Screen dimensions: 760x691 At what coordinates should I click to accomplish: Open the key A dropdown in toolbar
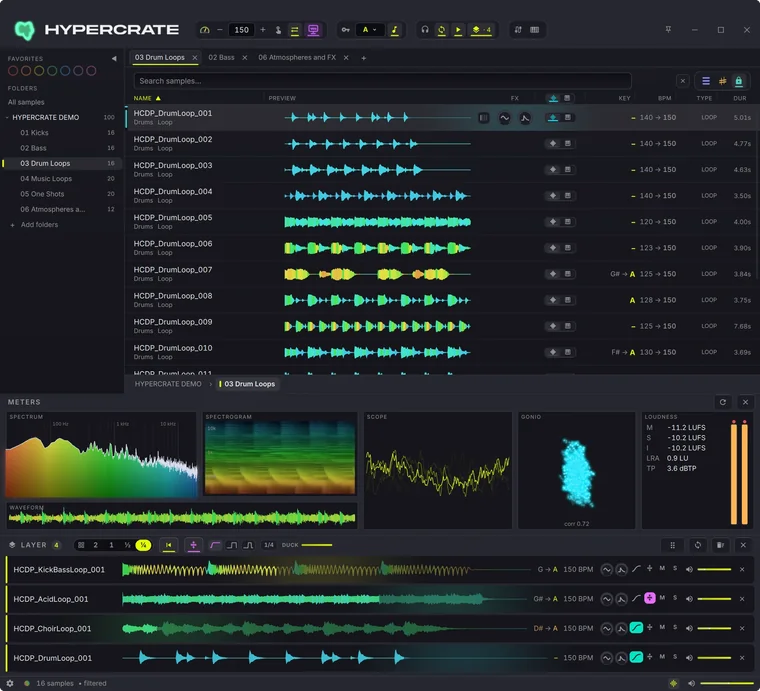(x=370, y=30)
